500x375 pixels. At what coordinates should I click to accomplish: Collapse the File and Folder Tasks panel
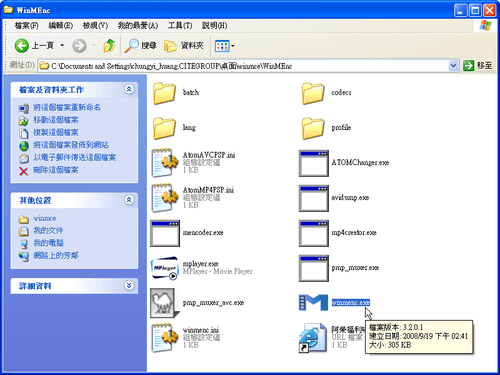coord(129,89)
